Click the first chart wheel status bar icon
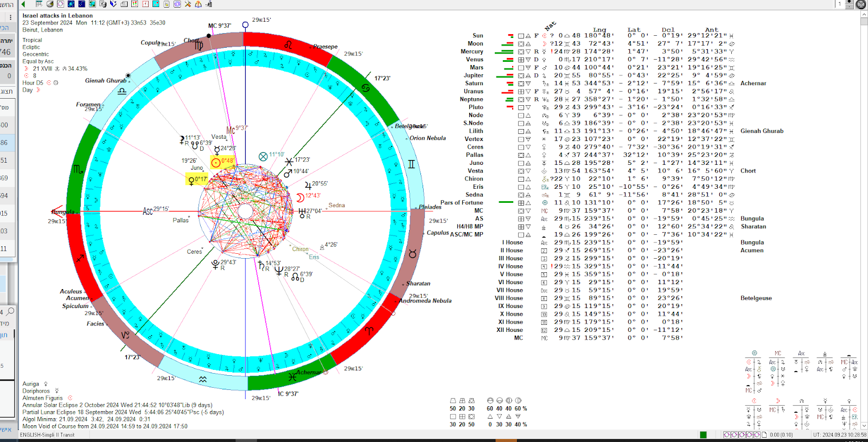 pos(727,435)
